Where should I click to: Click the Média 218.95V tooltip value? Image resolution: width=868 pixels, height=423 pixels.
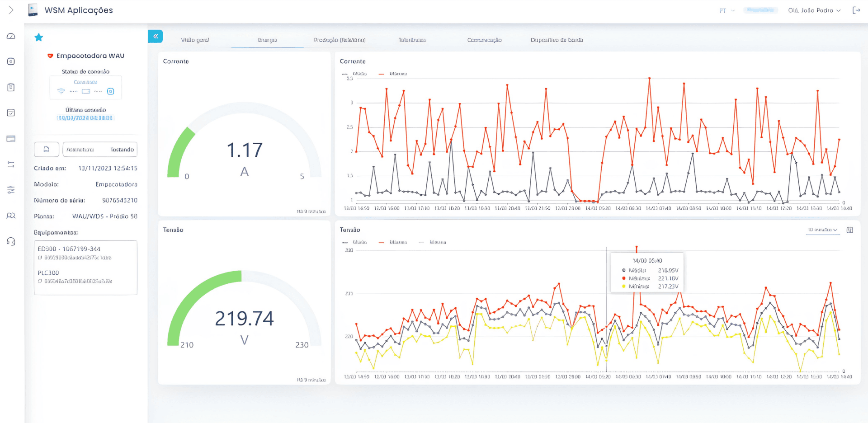668,270
